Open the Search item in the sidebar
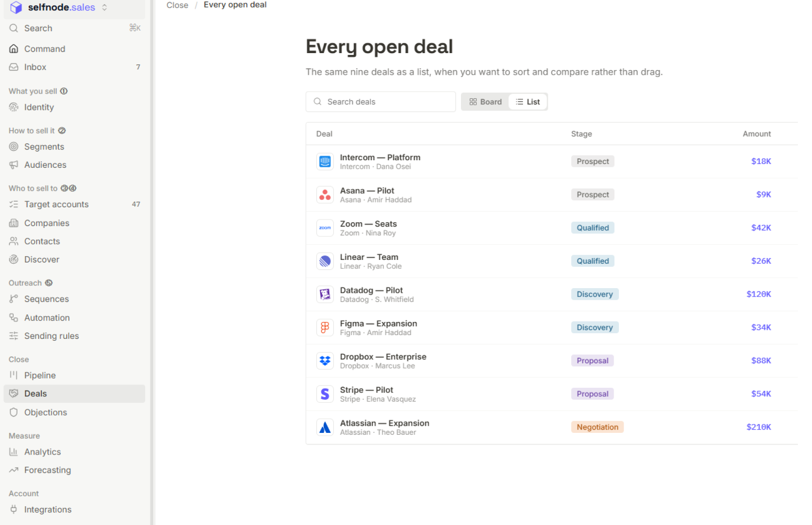The height and width of the screenshot is (525, 812). (74, 28)
